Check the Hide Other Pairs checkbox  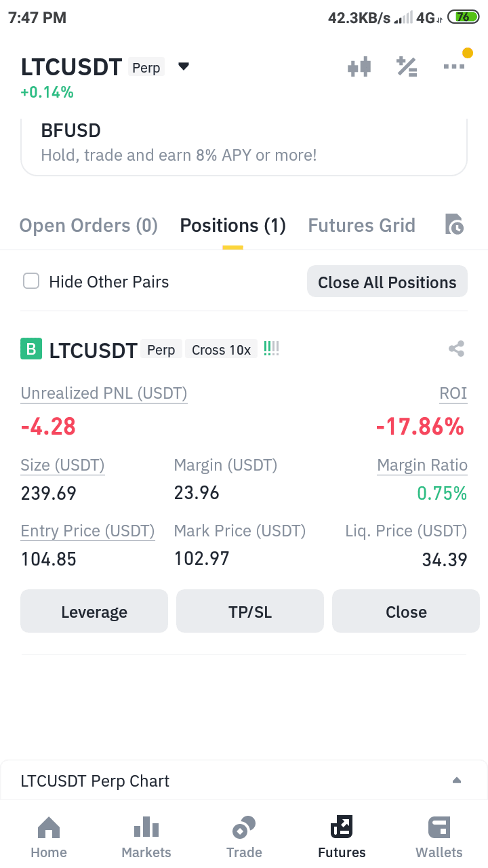(x=31, y=281)
